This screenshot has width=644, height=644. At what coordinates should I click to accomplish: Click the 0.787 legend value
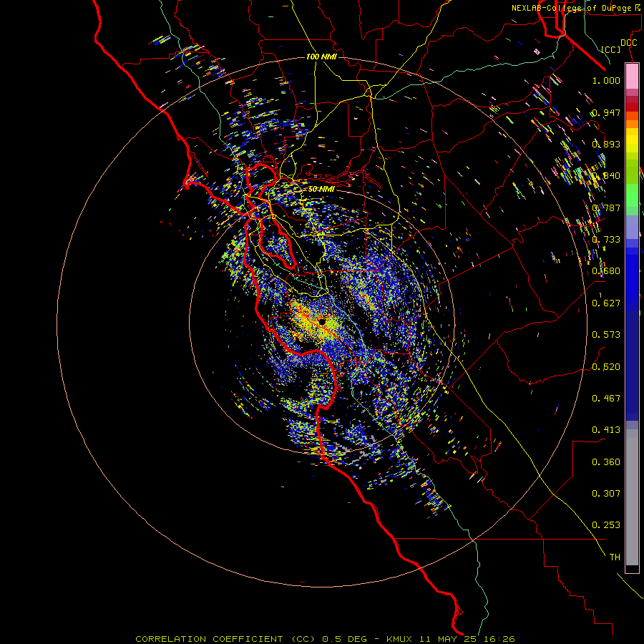(x=606, y=208)
